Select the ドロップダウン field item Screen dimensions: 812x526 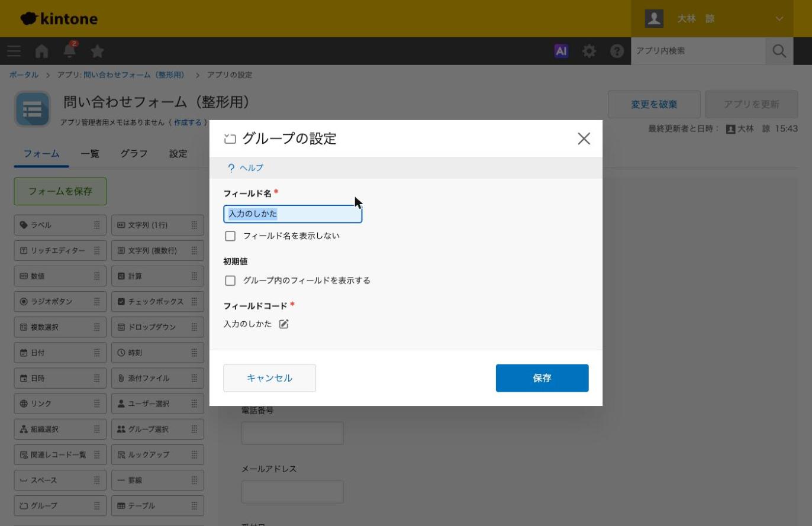coord(157,327)
